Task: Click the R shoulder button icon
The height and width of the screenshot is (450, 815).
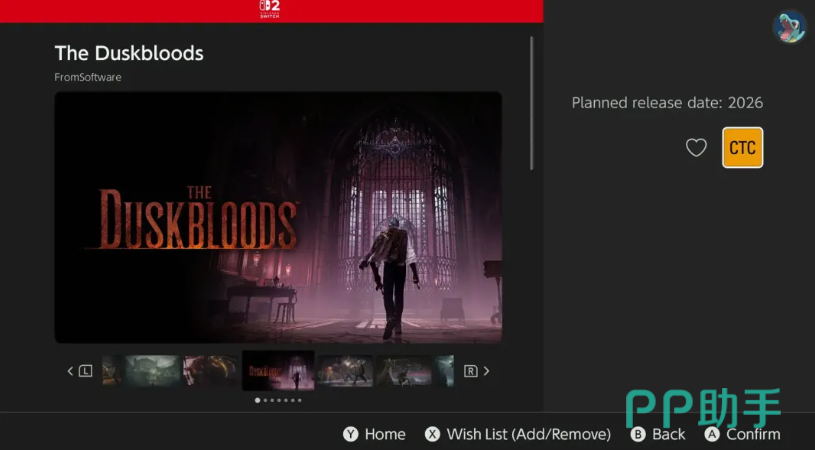Action: point(470,371)
